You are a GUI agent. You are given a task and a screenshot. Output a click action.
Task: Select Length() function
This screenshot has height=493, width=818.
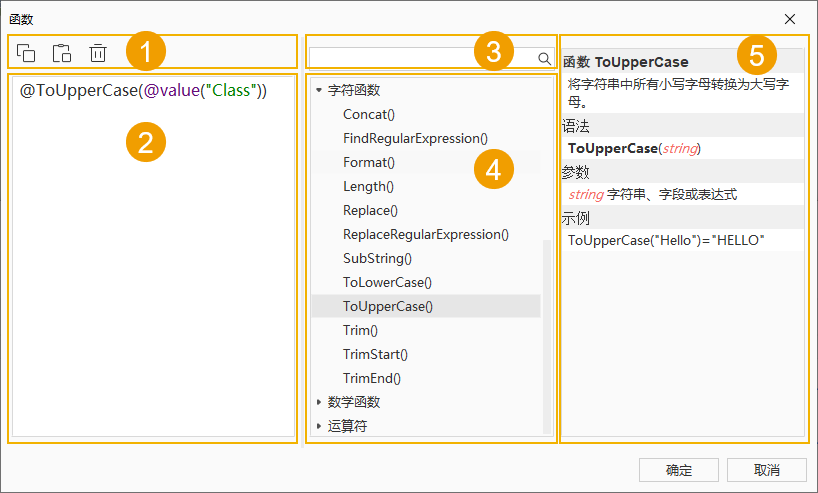pos(368,186)
